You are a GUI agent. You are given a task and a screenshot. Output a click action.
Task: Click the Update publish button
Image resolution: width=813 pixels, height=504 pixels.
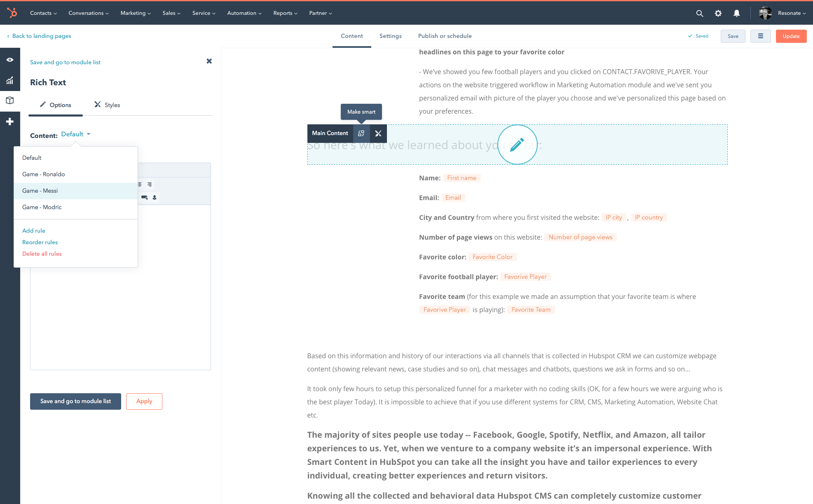click(792, 35)
